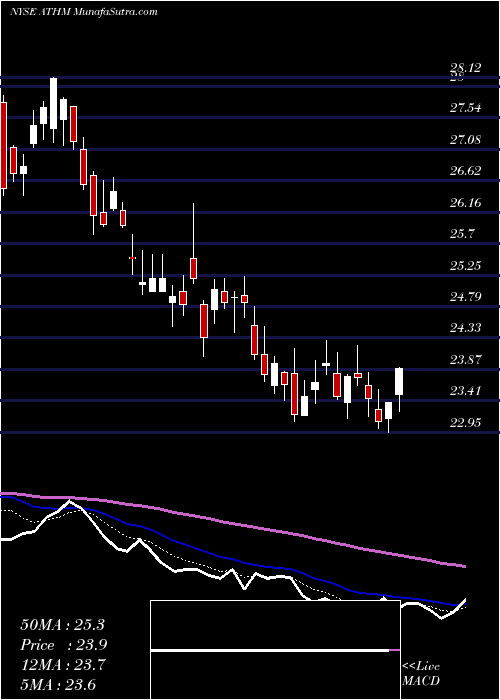The height and width of the screenshot is (700, 500).
Task: Select the 25.7 price axis label
Action: click(462, 234)
